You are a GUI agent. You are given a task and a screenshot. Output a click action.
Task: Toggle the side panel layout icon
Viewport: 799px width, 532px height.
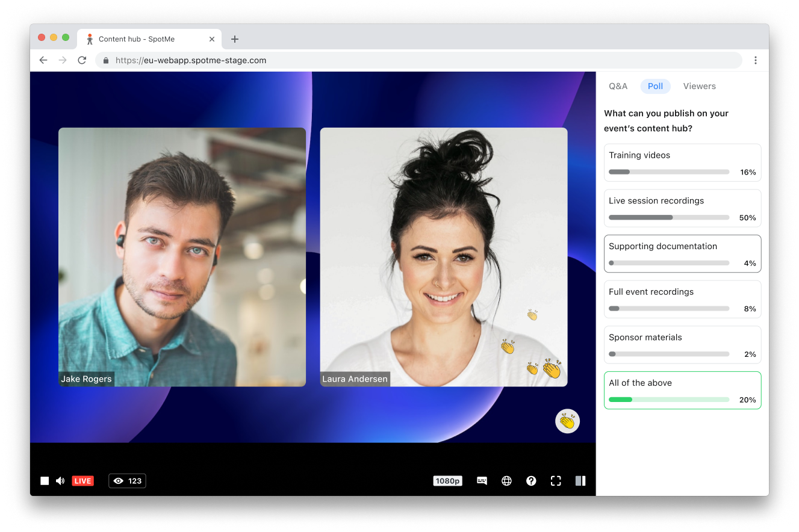point(580,481)
